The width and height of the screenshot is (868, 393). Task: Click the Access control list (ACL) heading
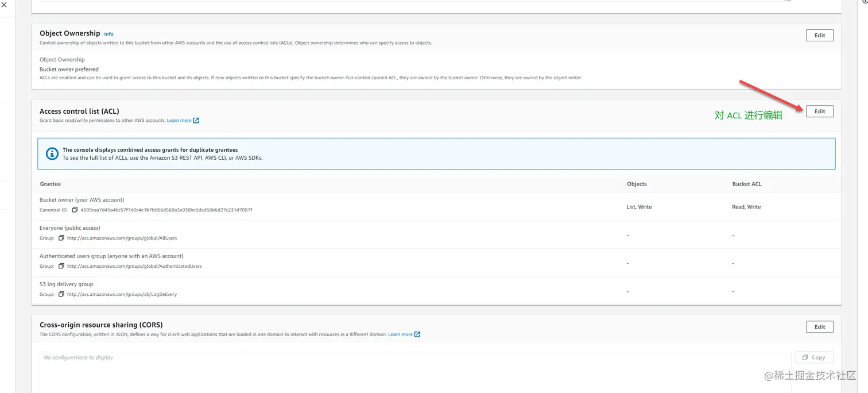[x=79, y=111]
